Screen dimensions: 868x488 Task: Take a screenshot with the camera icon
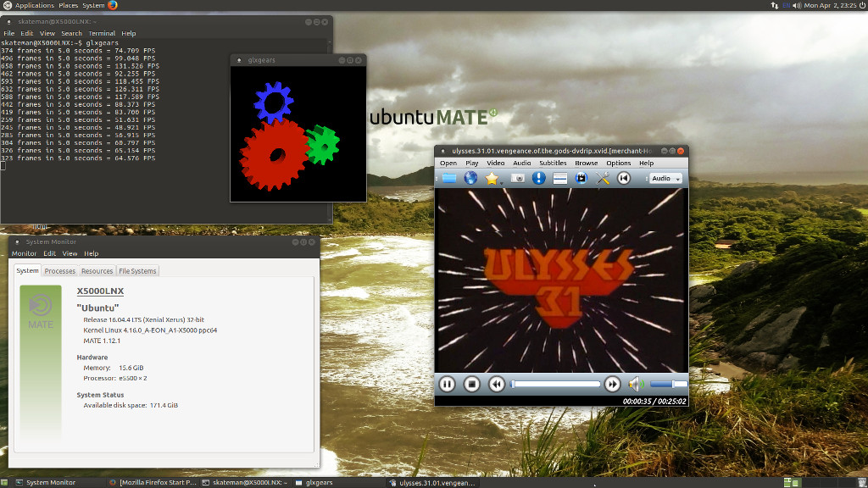click(518, 178)
